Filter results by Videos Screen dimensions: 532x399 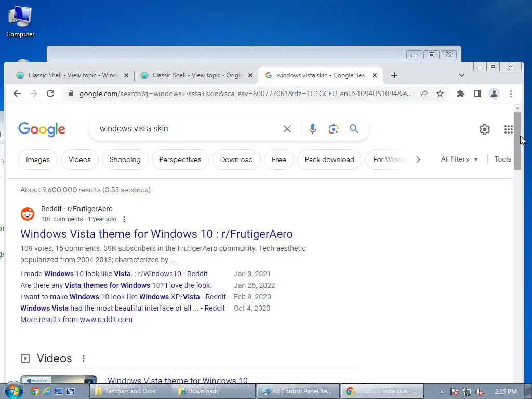[79, 159]
